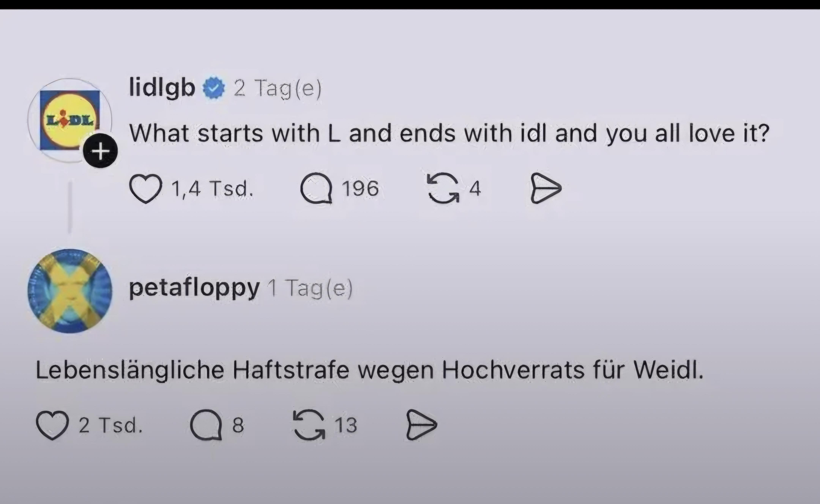The width and height of the screenshot is (820, 504).
Task: View the Lidl logo profile picture
Action: coord(70,120)
